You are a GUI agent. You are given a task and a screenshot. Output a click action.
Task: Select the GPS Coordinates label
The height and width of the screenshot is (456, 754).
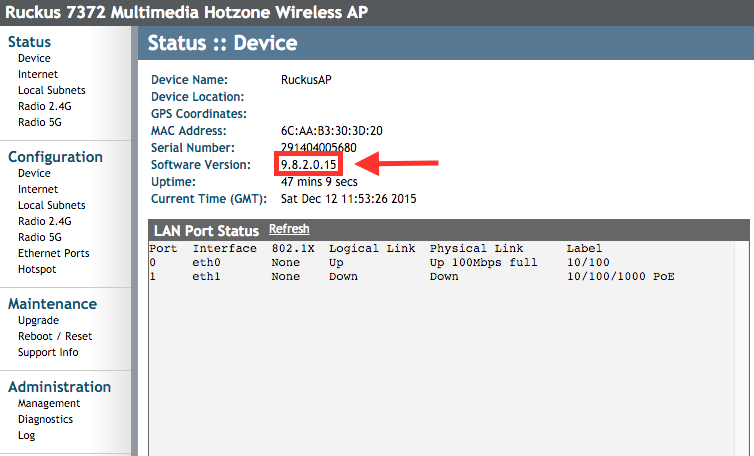click(x=199, y=114)
